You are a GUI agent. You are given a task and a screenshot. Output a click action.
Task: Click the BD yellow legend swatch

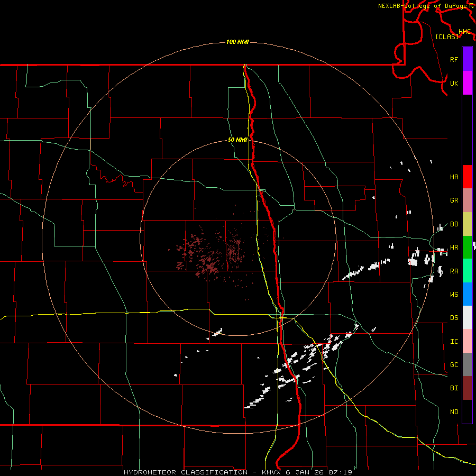[x=467, y=224]
